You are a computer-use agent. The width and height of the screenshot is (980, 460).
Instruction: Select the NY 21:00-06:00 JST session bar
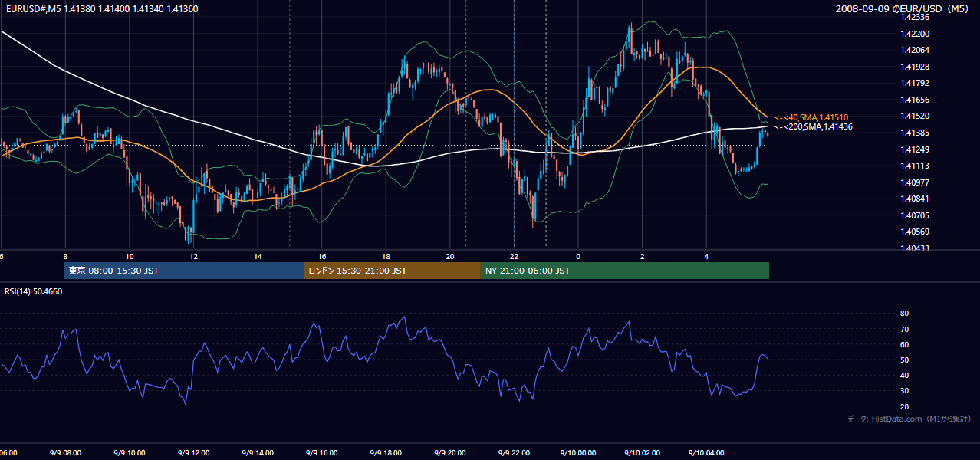click(x=625, y=271)
